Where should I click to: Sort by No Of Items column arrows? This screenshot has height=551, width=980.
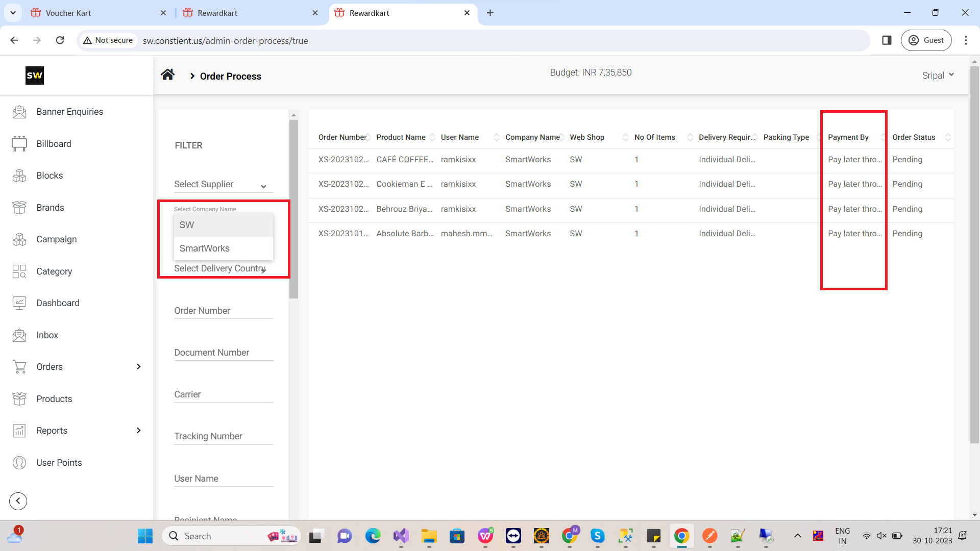[x=690, y=137]
